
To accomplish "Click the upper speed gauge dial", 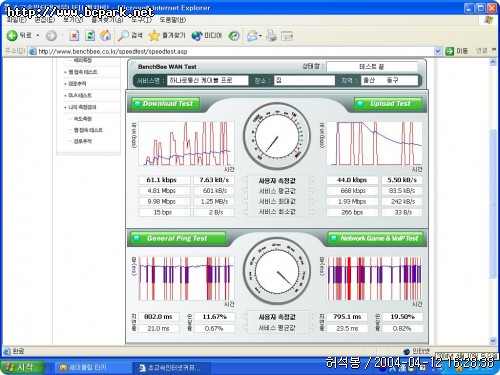I will tap(277, 136).
